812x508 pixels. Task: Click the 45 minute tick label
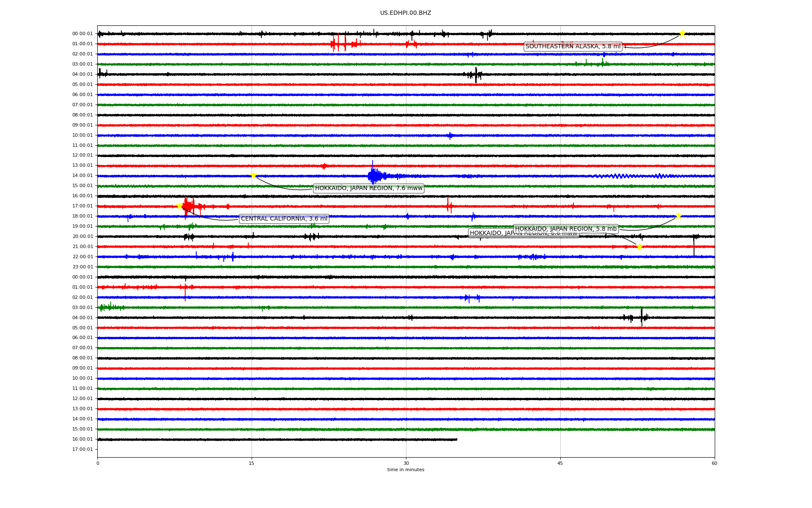pos(560,463)
